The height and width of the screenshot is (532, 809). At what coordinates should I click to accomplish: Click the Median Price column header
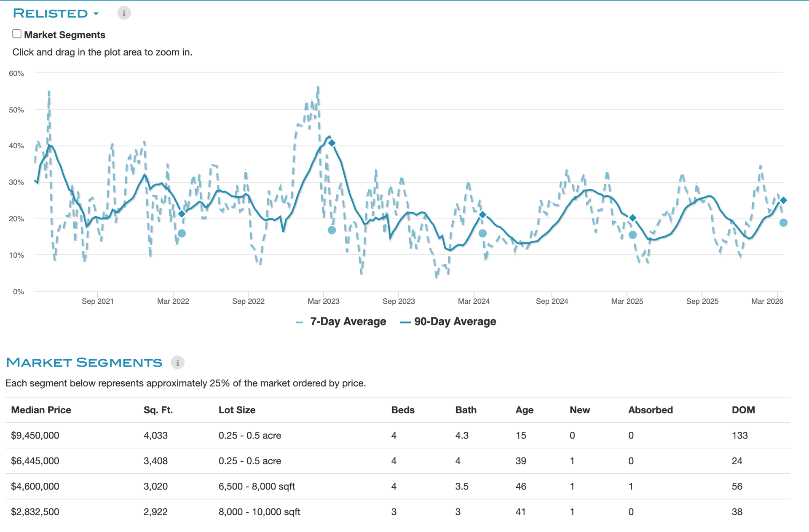click(x=41, y=410)
